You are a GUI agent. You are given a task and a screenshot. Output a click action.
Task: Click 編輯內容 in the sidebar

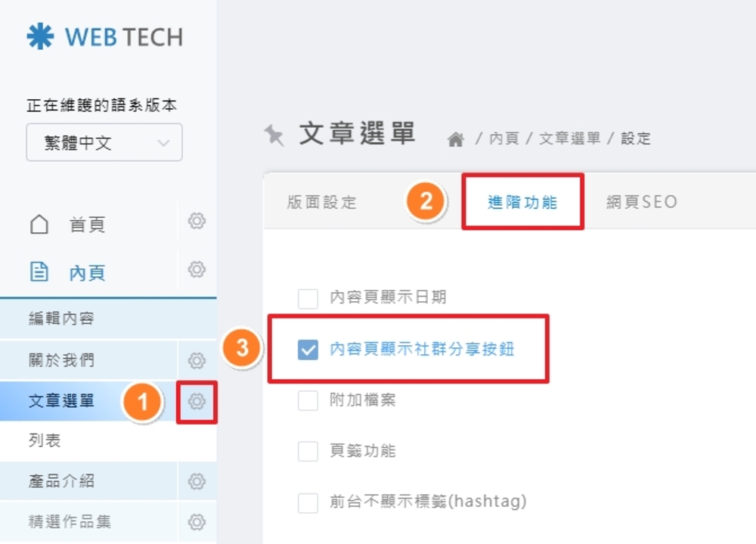(x=62, y=319)
